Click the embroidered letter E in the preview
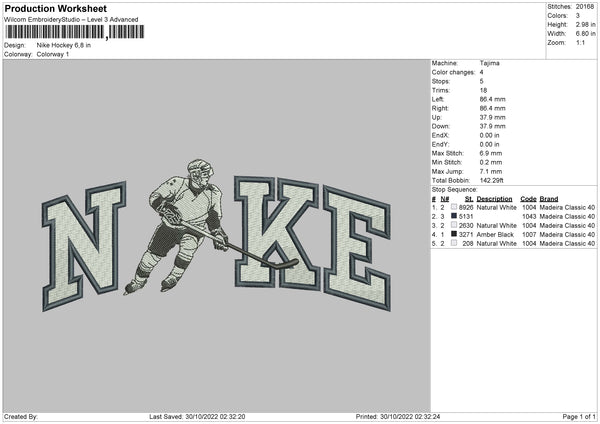The width and height of the screenshot is (600, 424). point(357,248)
